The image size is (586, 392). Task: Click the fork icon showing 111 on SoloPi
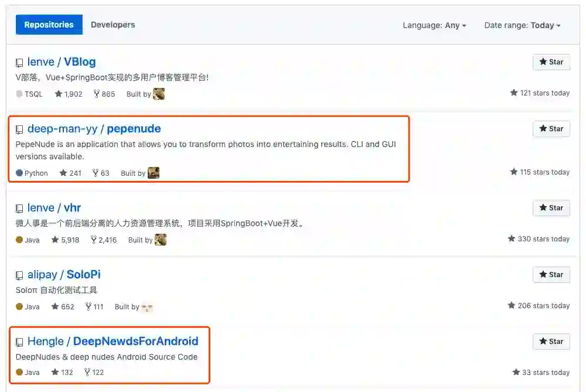88,306
